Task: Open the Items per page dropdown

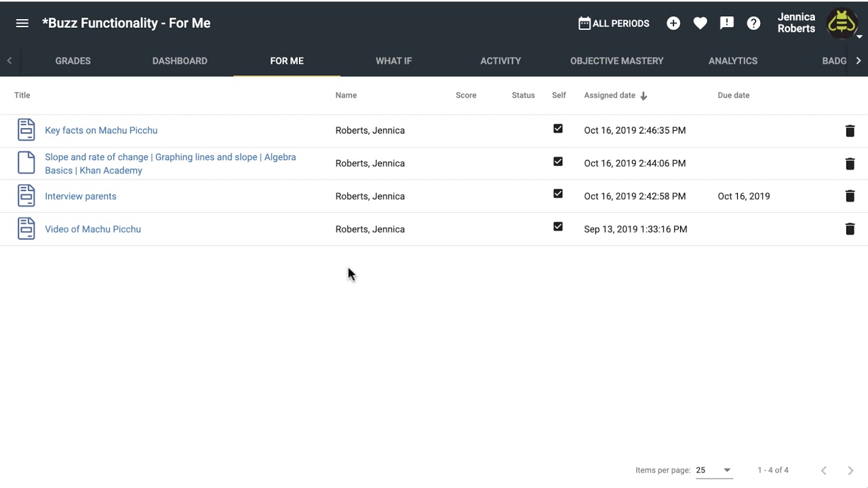Action: point(714,470)
